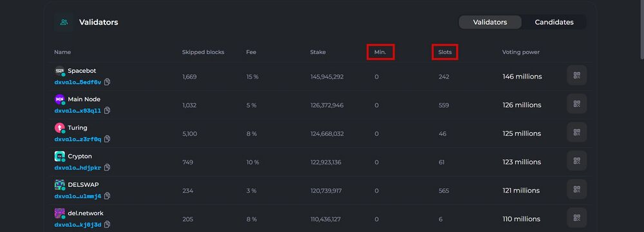Select the DELSWAP validator name

(x=83, y=185)
